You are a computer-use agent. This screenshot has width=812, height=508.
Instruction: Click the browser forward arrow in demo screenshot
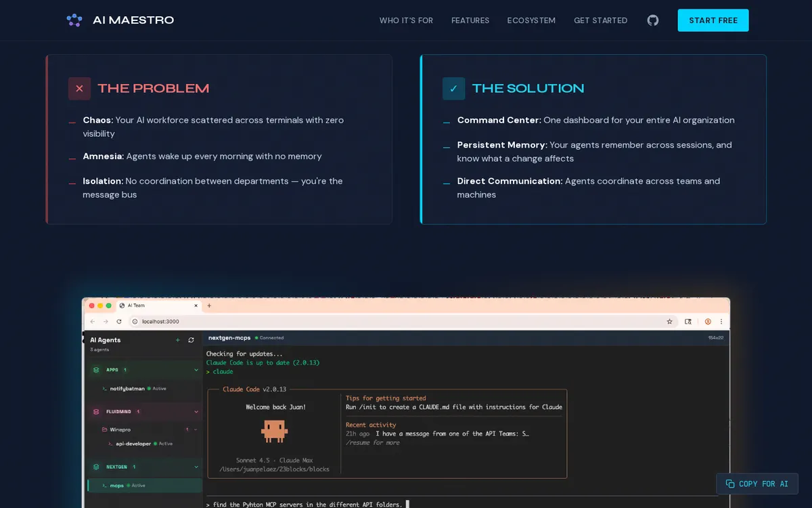click(x=106, y=322)
